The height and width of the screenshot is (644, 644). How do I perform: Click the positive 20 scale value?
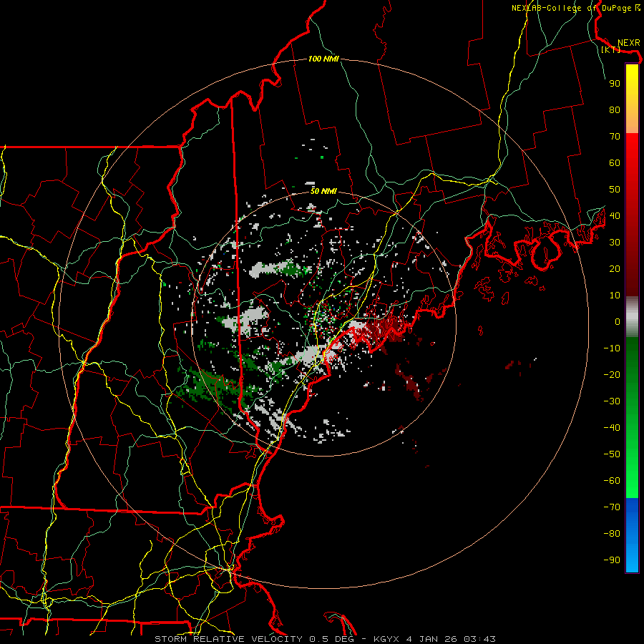tap(615, 269)
